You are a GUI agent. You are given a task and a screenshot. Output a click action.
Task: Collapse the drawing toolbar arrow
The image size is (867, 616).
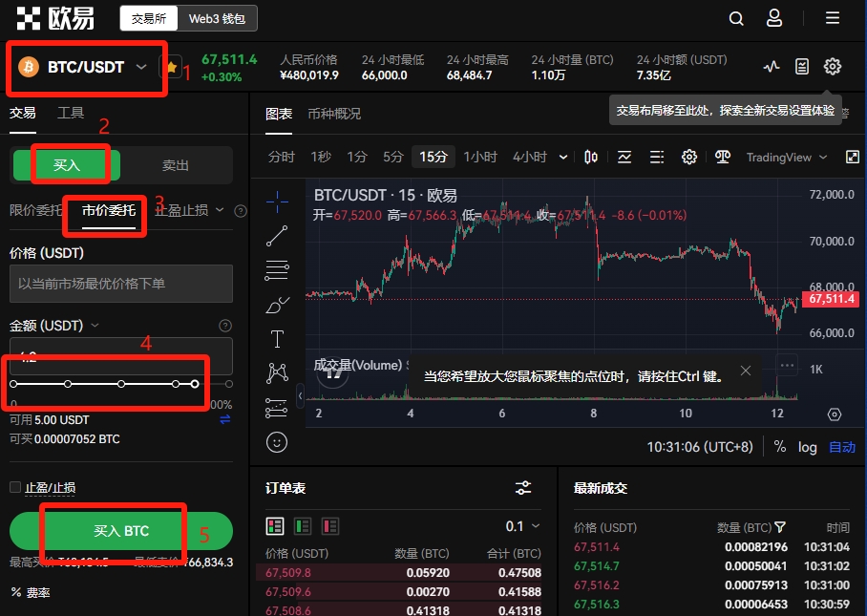click(x=300, y=395)
